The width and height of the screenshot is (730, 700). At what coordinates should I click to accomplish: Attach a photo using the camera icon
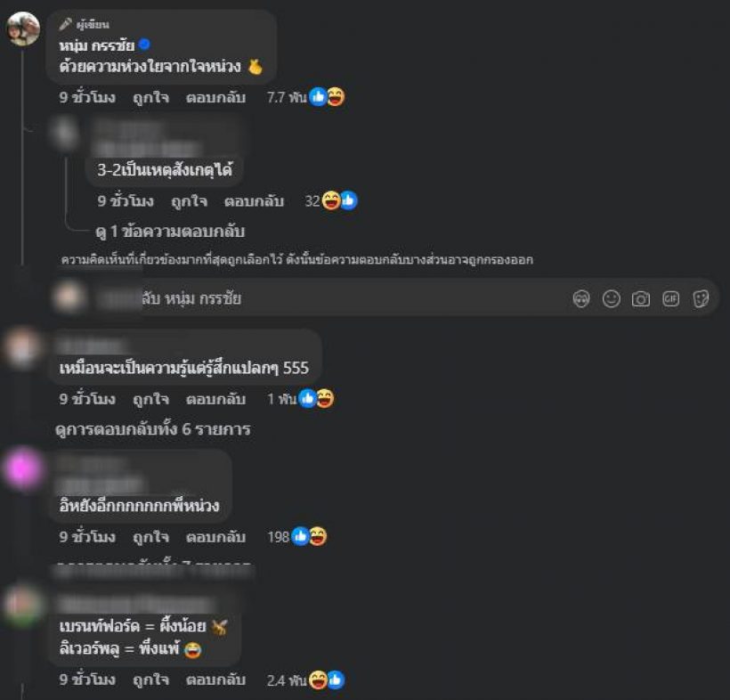click(x=641, y=298)
